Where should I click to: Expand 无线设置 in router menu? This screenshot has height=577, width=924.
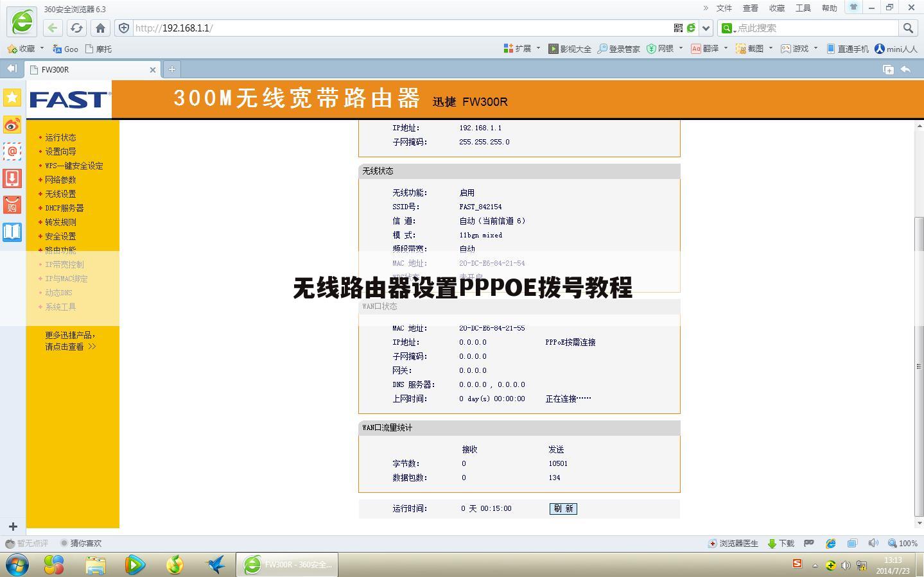pos(60,194)
